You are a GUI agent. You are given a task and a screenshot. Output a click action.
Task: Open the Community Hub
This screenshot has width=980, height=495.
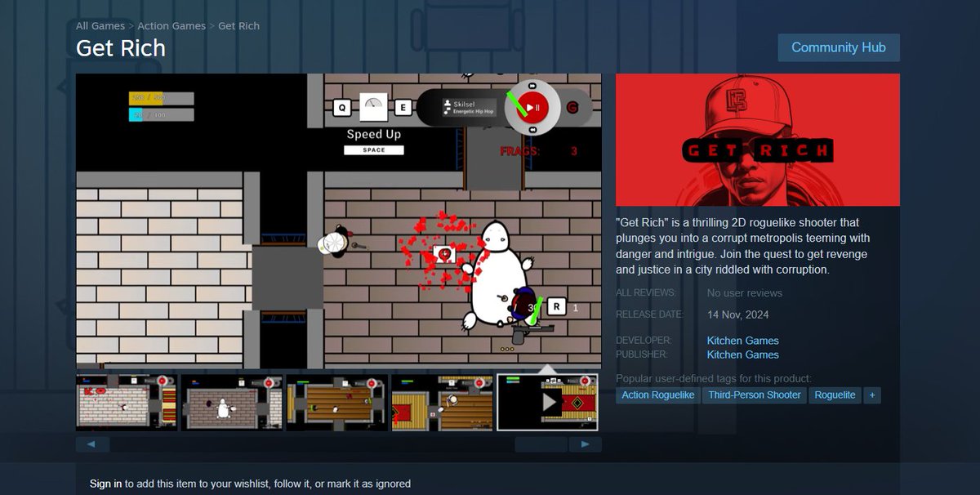(839, 47)
